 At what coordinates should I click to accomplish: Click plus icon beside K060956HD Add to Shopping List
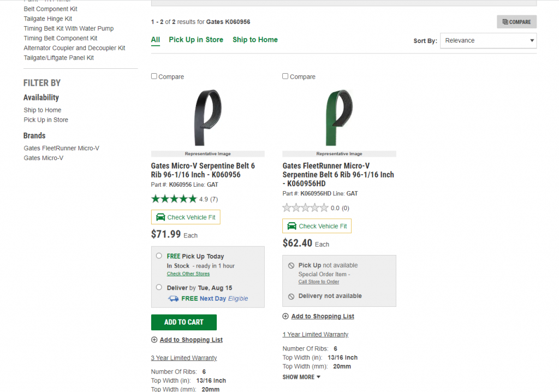pos(286,316)
